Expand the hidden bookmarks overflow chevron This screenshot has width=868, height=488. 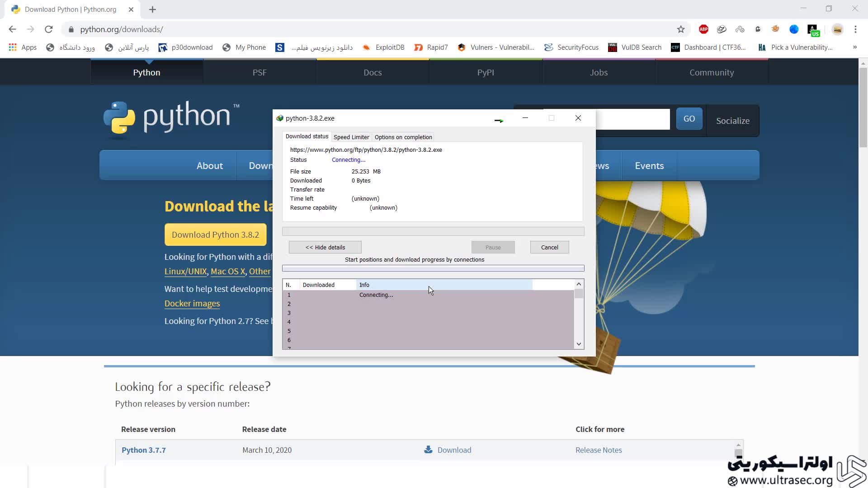point(854,47)
